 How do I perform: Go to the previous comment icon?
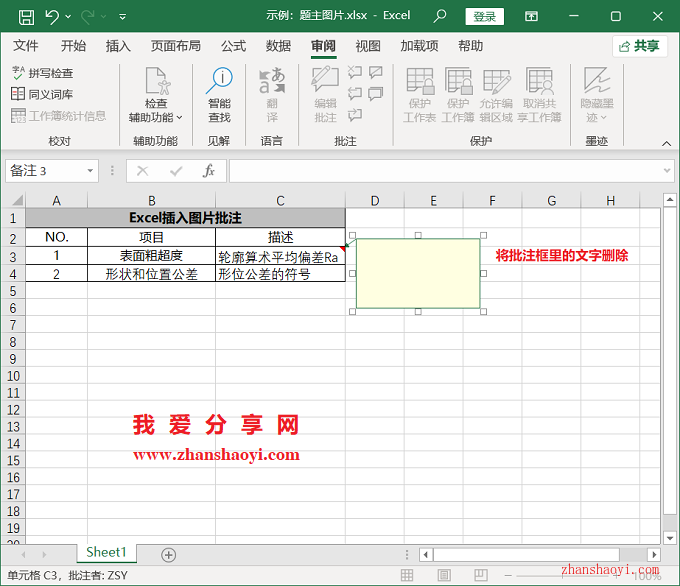[355, 94]
